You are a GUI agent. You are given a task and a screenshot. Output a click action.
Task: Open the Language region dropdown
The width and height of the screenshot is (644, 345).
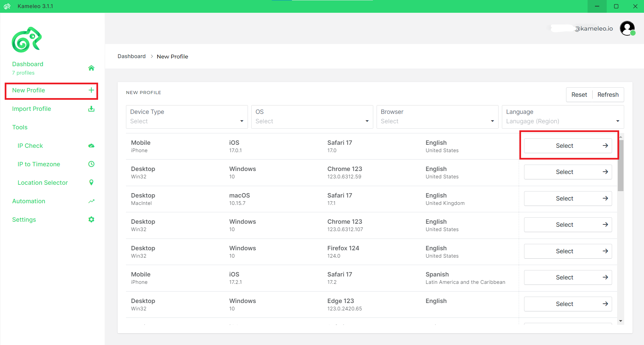point(563,117)
